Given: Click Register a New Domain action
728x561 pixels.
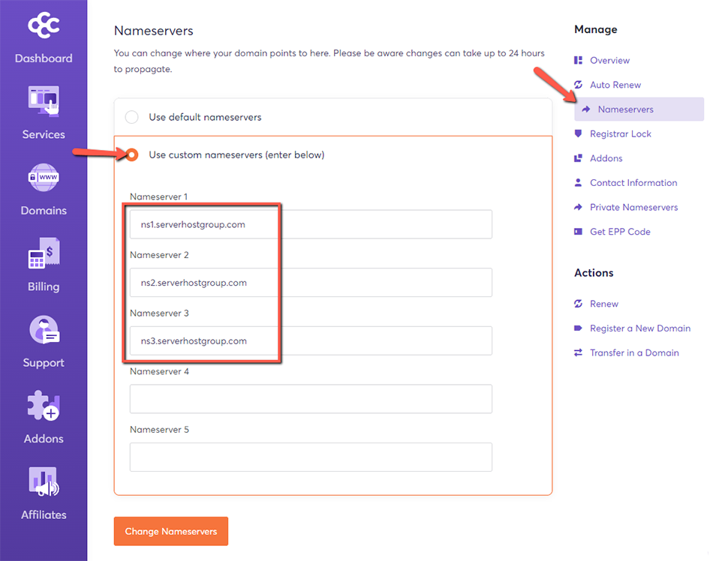Looking at the screenshot, I should click(639, 328).
